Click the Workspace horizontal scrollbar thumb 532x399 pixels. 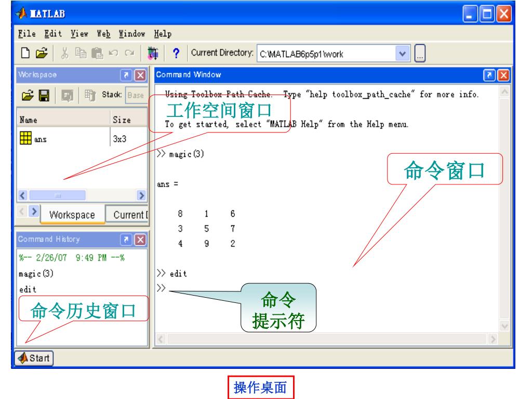(57, 195)
